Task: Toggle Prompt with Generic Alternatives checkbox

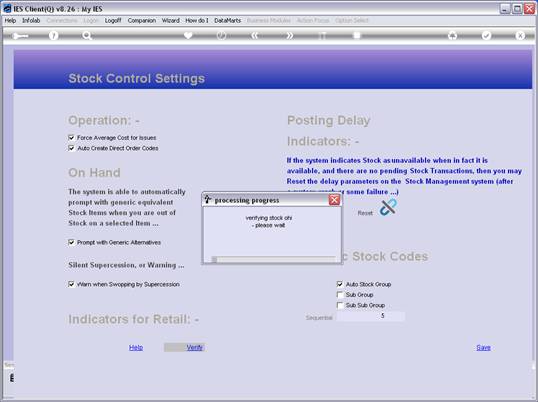Action: point(71,243)
